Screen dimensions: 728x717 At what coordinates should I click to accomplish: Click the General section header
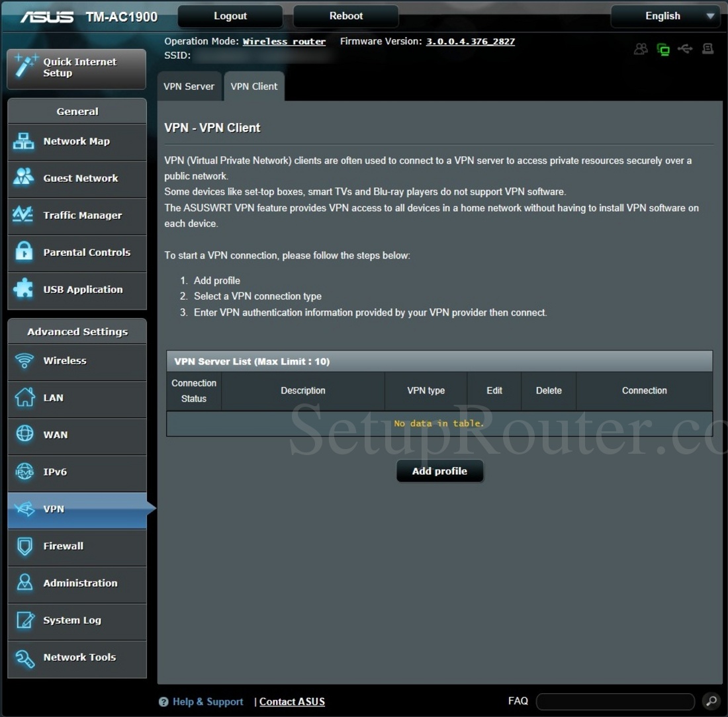click(77, 111)
